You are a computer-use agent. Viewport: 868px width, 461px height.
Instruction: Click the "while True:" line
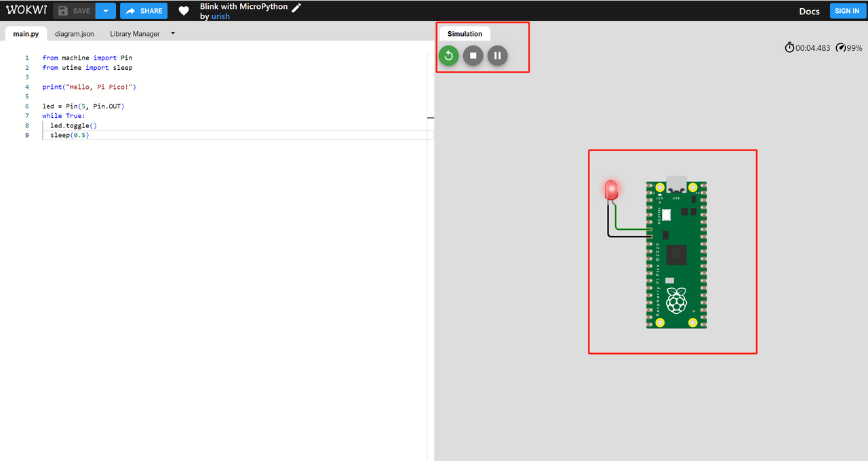click(64, 116)
